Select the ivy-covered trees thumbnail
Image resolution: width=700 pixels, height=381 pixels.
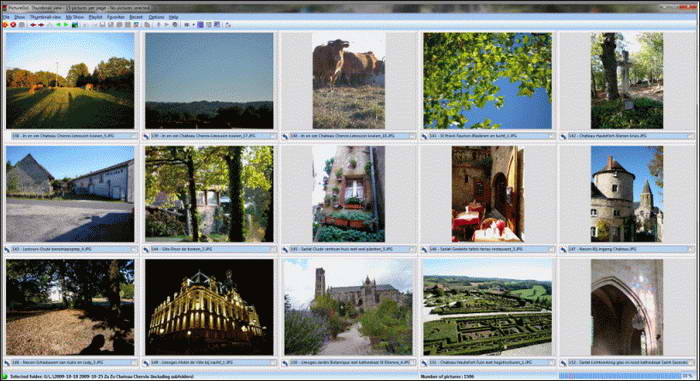point(209,194)
